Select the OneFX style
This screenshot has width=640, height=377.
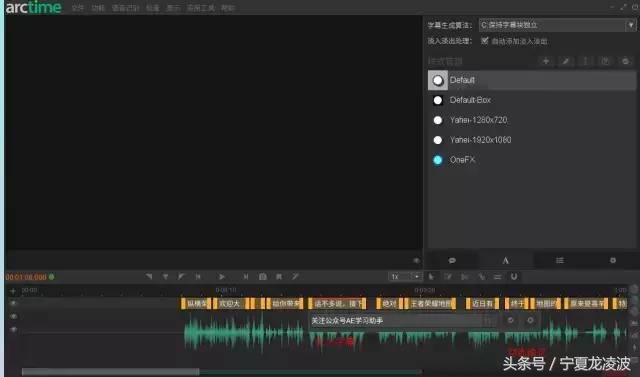(532, 160)
